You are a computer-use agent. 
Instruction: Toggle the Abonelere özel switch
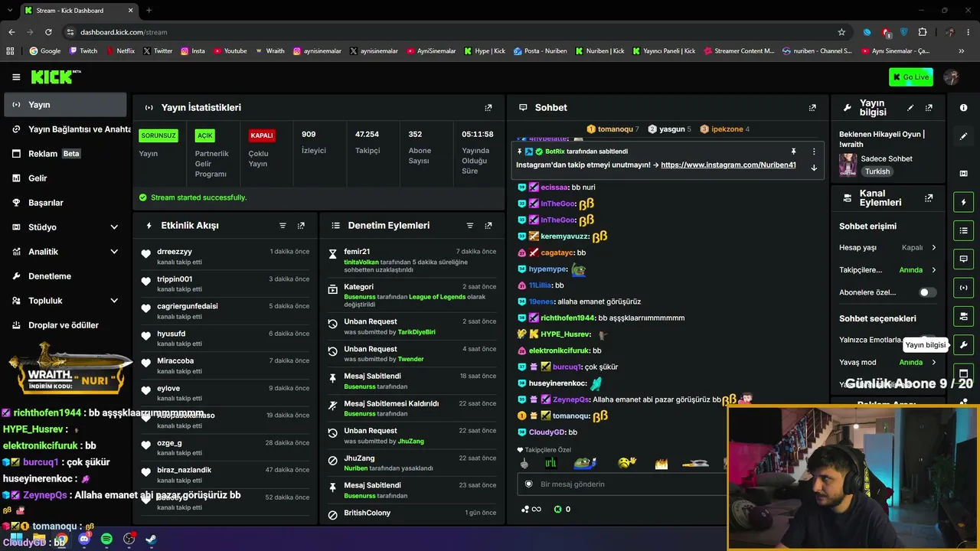pyautogui.click(x=927, y=292)
